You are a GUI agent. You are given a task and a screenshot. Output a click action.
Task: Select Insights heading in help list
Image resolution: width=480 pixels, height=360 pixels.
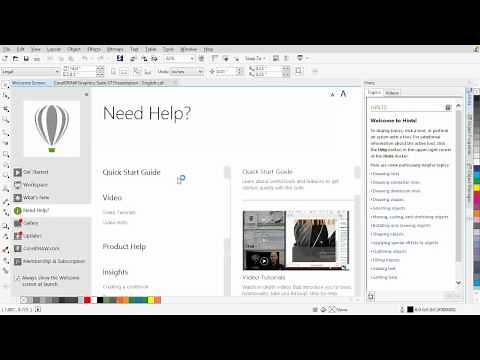[x=115, y=272]
